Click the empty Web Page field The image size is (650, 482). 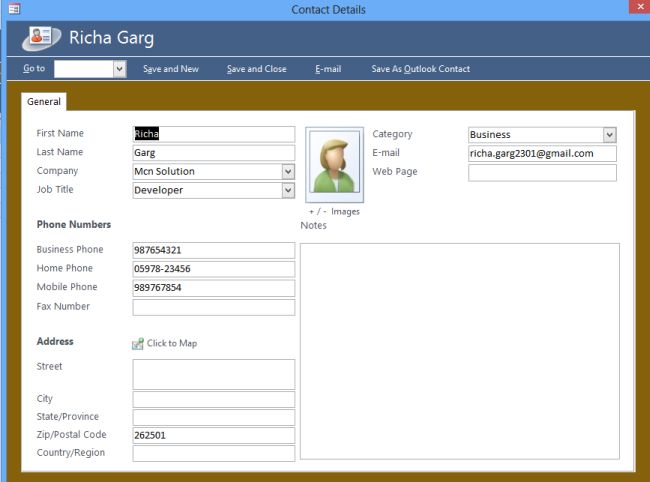542,173
